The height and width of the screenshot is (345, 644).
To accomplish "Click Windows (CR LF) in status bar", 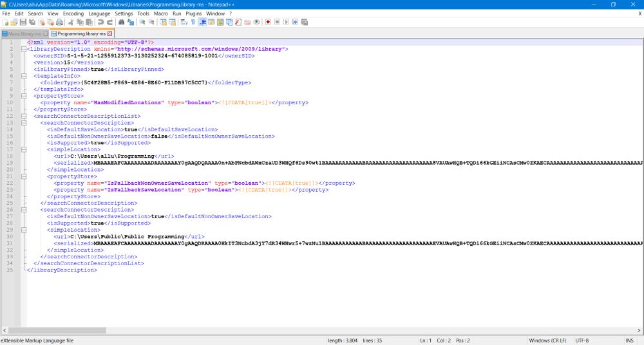I will (x=547, y=340).
